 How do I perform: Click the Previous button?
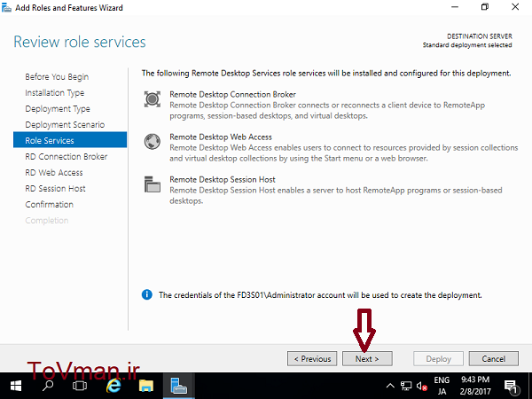coord(312,358)
